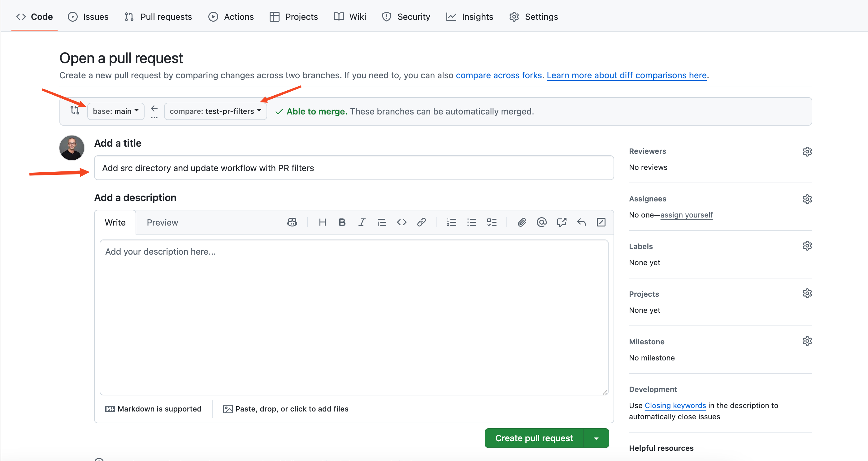Screen dimensions: 868x461
Task: Open the Issues tab
Action: pyautogui.click(x=88, y=16)
